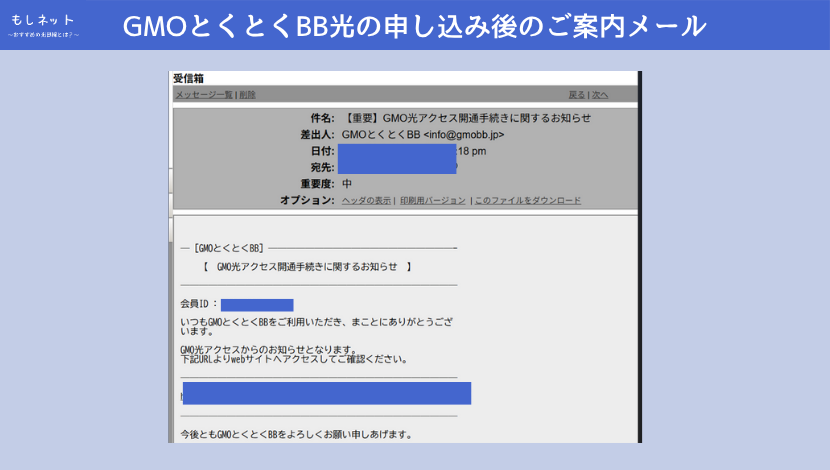
Task: Click the masked URL in the email body
Action: 327,393
